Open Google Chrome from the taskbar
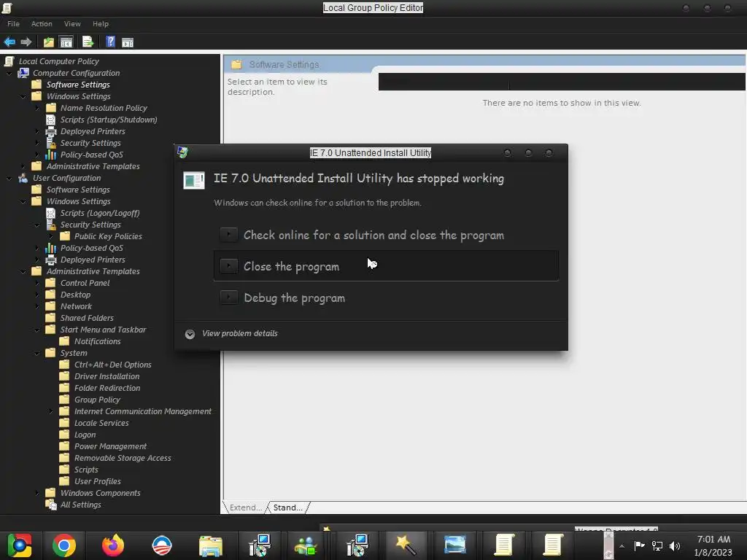Image resolution: width=747 pixels, height=560 pixels. tap(64, 545)
